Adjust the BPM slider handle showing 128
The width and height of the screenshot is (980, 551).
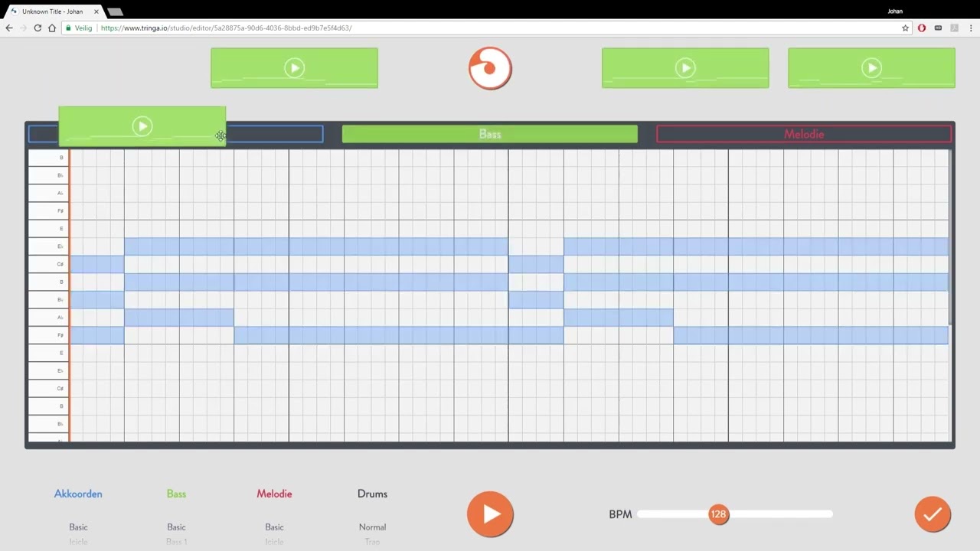click(718, 514)
